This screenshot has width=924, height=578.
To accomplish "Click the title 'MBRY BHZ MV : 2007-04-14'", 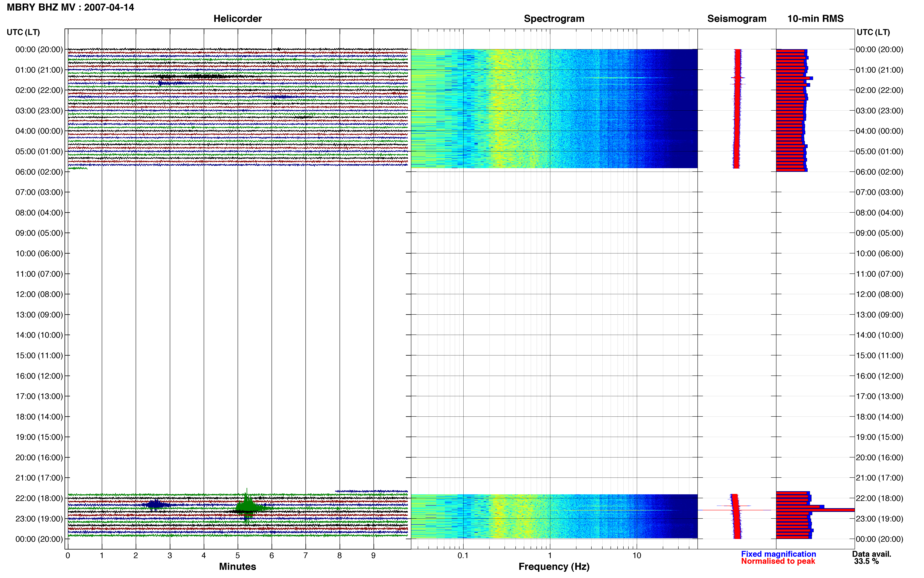I will click(x=70, y=7).
